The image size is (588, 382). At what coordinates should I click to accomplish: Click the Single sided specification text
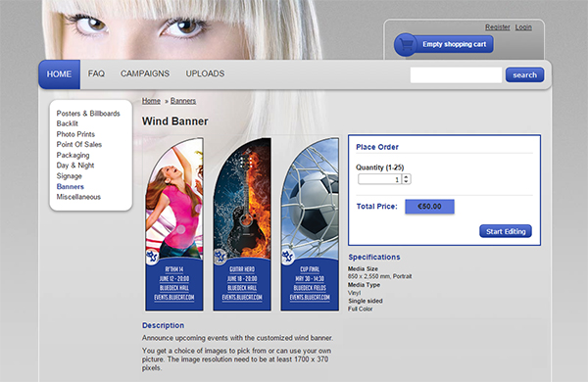pos(365,301)
